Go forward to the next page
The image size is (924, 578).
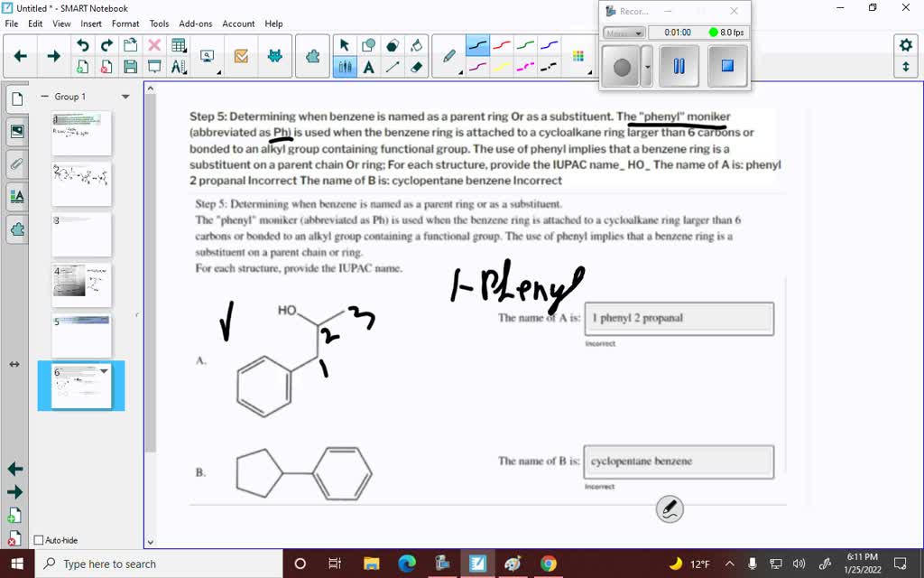pos(53,55)
